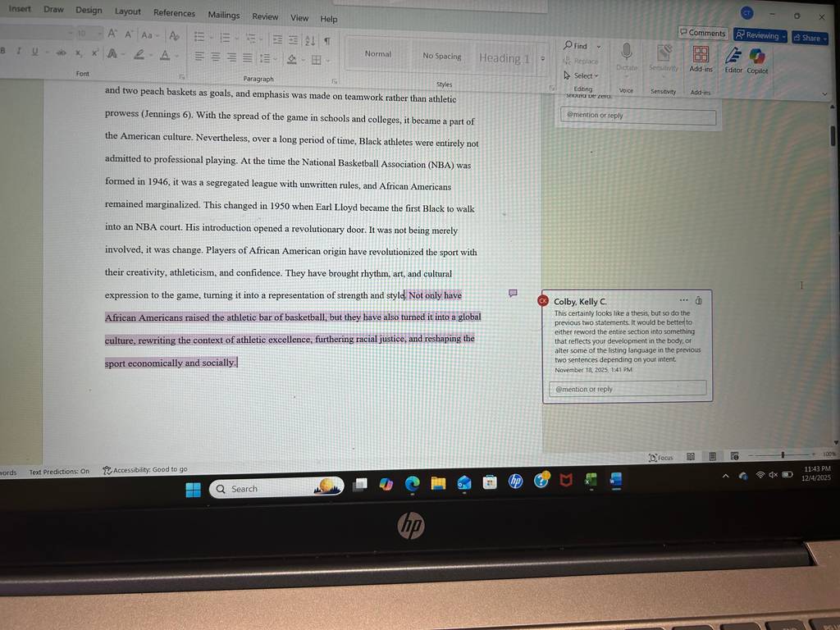Apply the No Spacing style
This screenshot has height=630, width=840.
[441, 56]
